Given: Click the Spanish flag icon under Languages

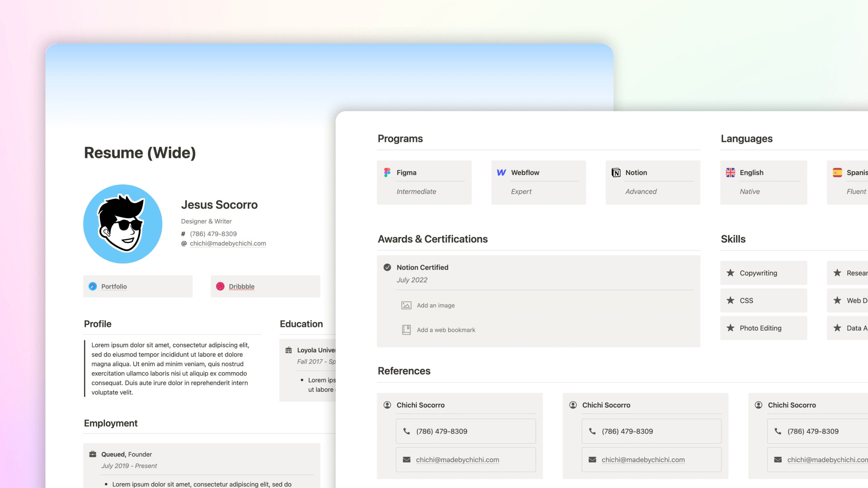Looking at the screenshot, I should pyautogui.click(x=837, y=172).
